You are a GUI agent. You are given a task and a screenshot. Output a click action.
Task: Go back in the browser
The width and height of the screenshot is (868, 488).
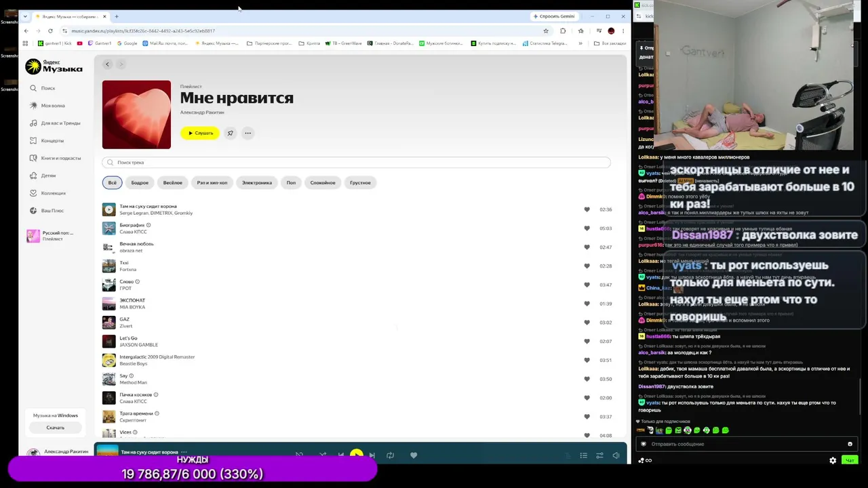[x=26, y=30]
